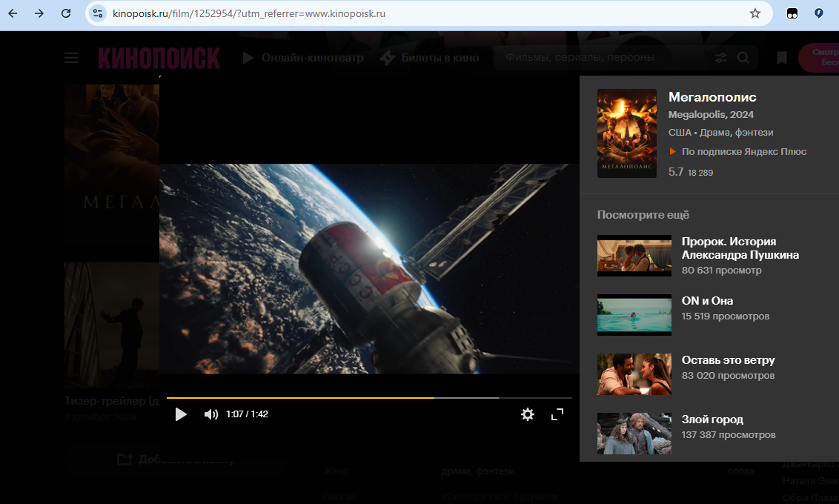Click the search magnifier icon
839x504 pixels.
743,58
